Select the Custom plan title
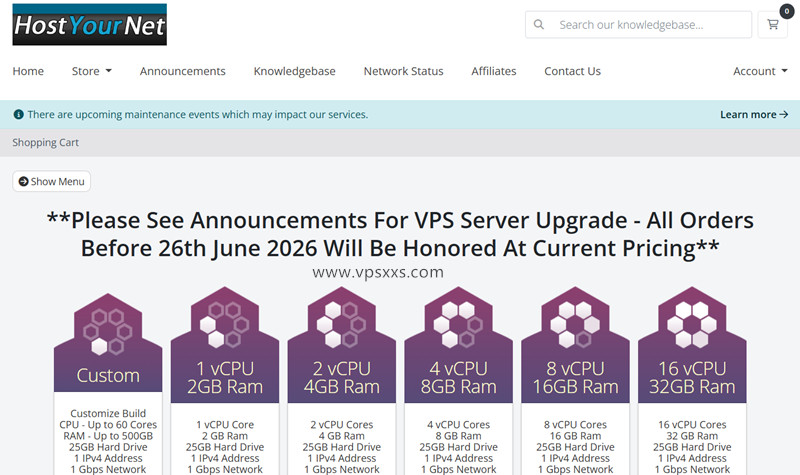Screen dimensions: 800x475 tap(108, 376)
